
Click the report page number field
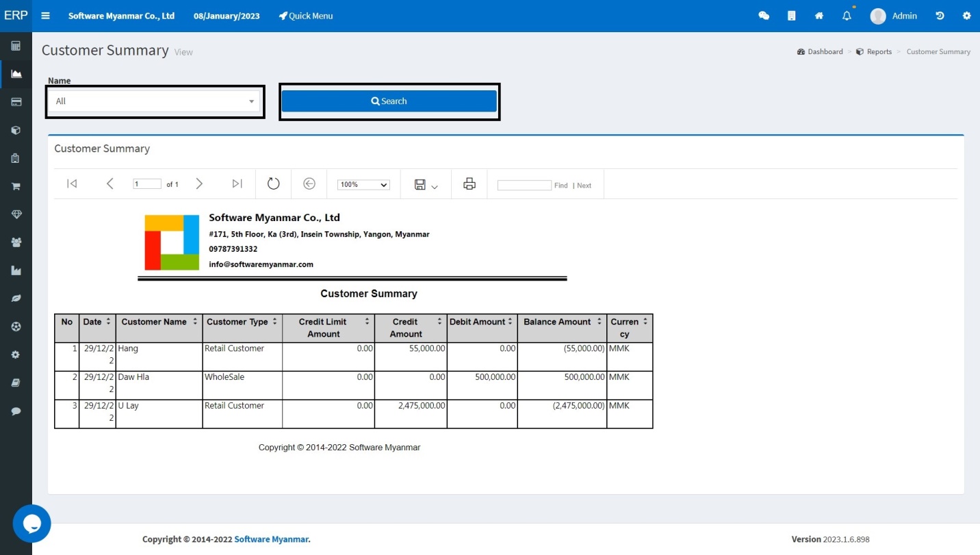point(147,184)
